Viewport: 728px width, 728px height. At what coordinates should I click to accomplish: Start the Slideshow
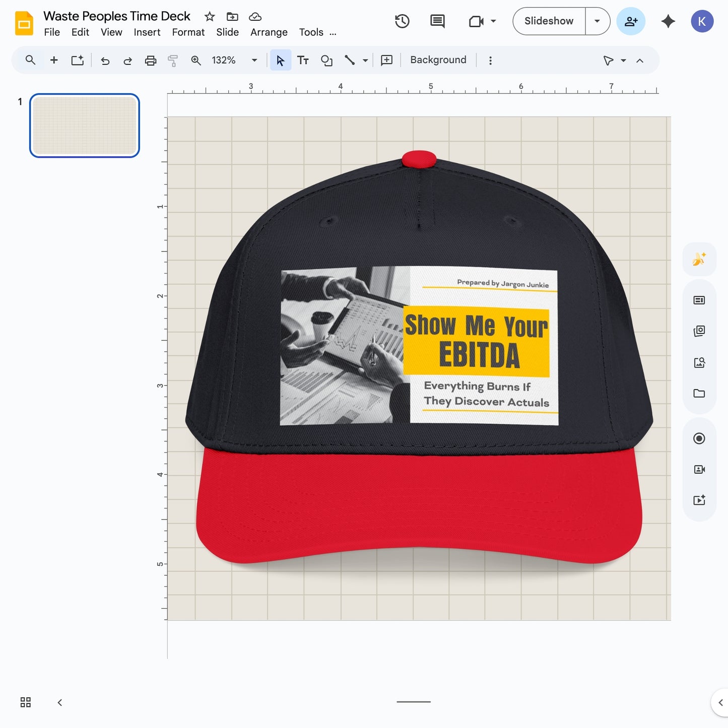click(549, 21)
